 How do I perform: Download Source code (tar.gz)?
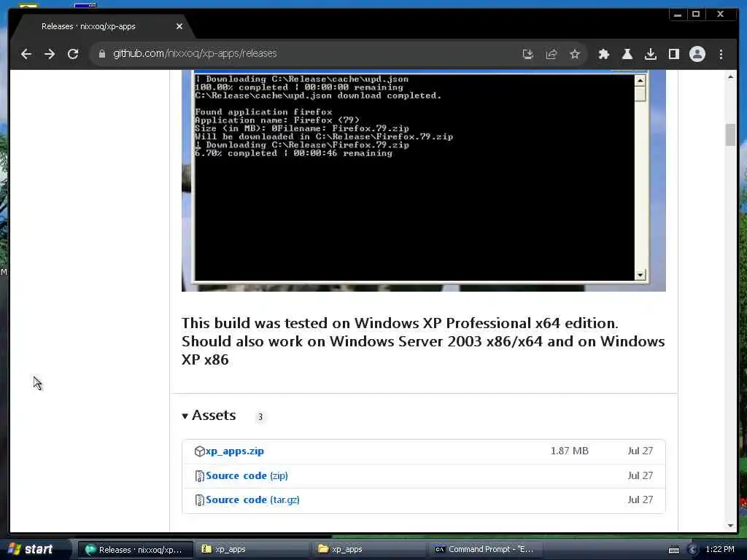point(252,500)
